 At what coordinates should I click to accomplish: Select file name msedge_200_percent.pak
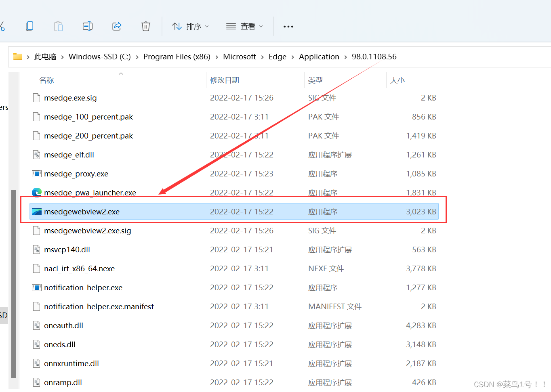click(88, 136)
